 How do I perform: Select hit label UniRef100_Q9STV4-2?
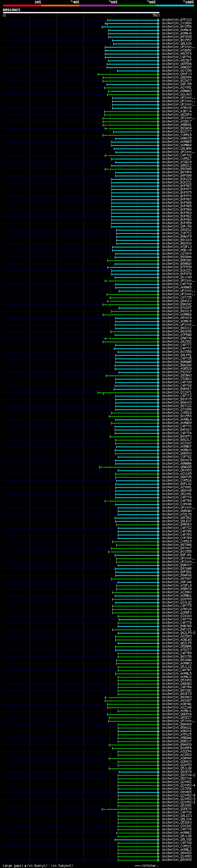pos(179,775)
